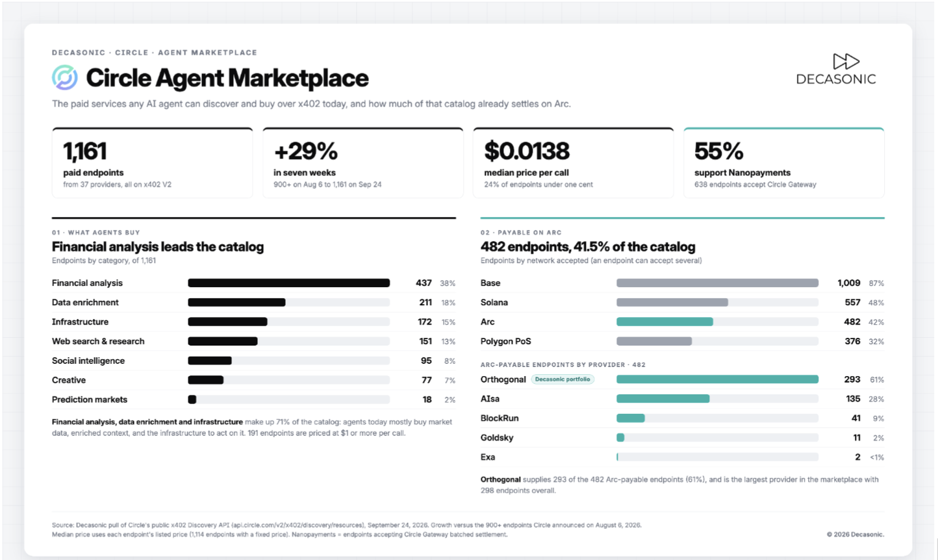Click the "© 2026 Decasonic." copyright notice
The height and width of the screenshot is (560, 938).
pos(855,535)
